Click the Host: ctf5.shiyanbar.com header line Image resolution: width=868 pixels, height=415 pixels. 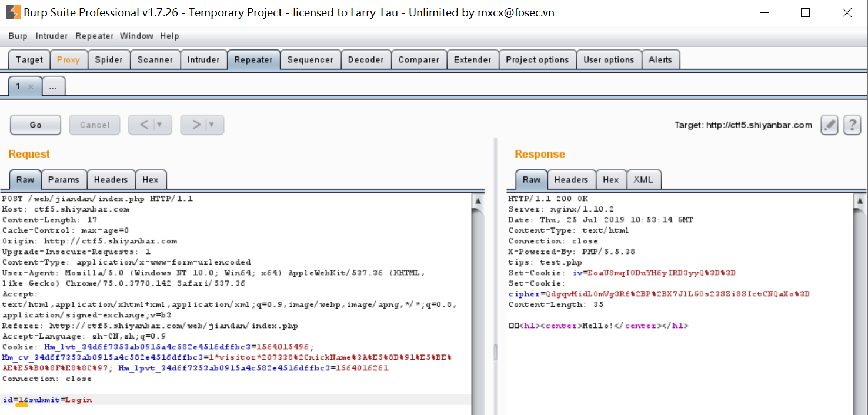(x=65, y=209)
